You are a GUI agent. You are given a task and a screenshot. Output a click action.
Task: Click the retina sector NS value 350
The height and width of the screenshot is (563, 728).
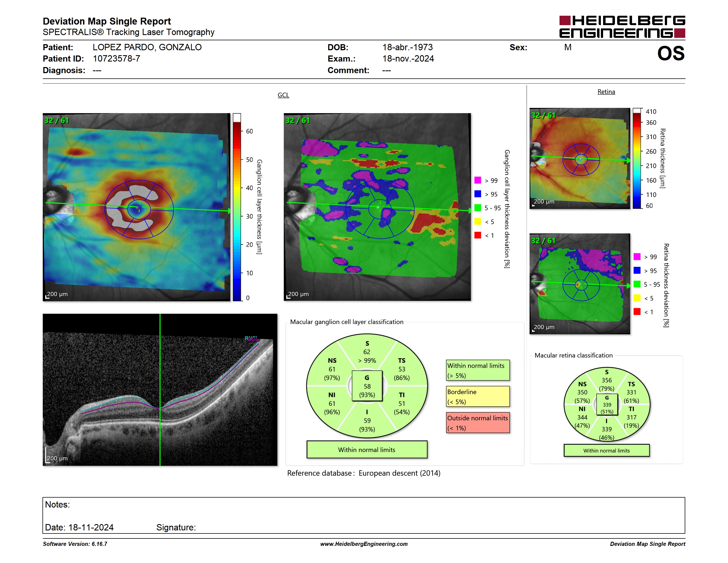(x=582, y=392)
